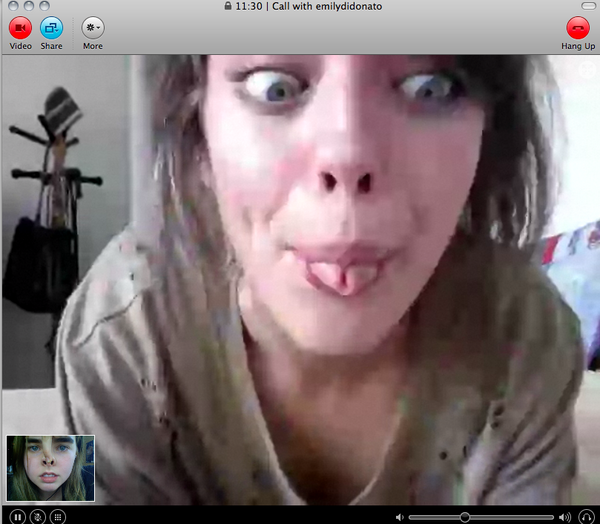Open the dial pad
Image resolution: width=600 pixels, height=524 pixels.
[58, 516]
